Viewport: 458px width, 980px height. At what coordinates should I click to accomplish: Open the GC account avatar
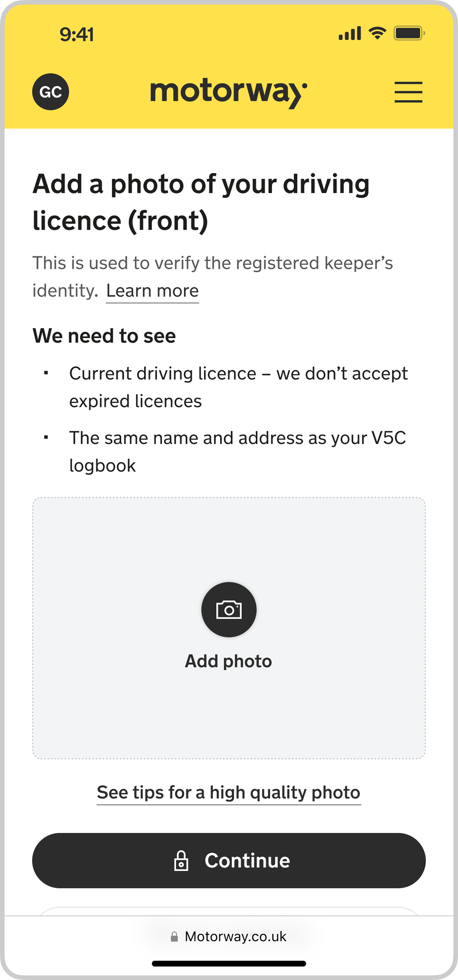point(51,92)
